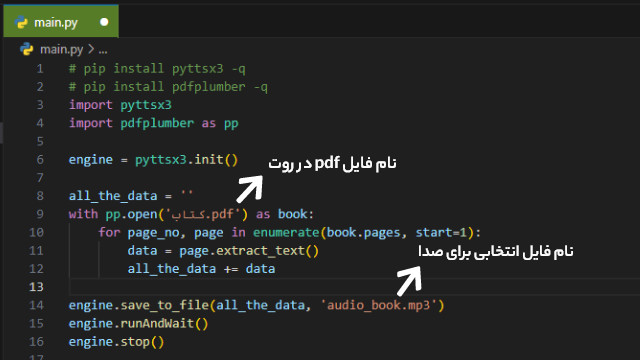Click 'pdfplumber' in the import line
Image resolution: width=640 pixels, height=360 pixels.
click(x=157, y=123)
